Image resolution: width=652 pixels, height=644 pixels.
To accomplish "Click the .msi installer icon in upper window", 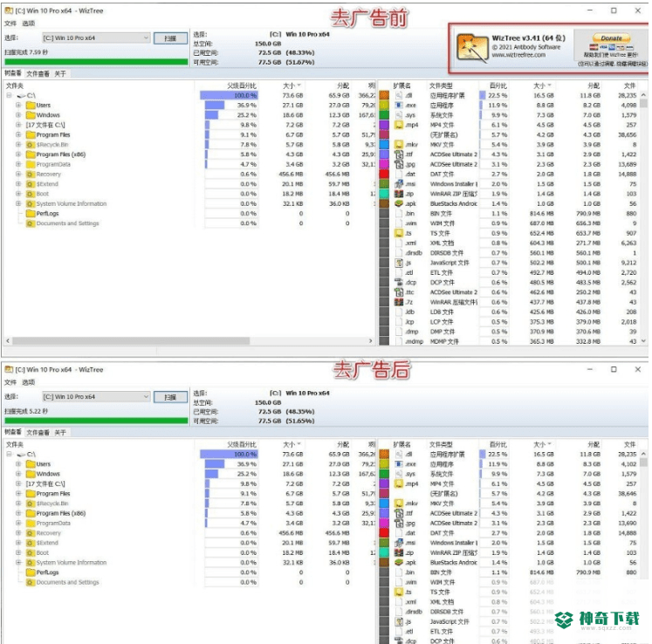I will [x=399, y=184].
